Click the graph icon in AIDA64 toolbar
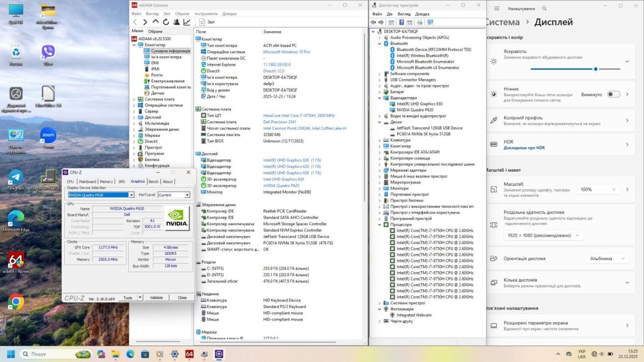The height and width of the screenshot is (362, 644). pos(187,22)
